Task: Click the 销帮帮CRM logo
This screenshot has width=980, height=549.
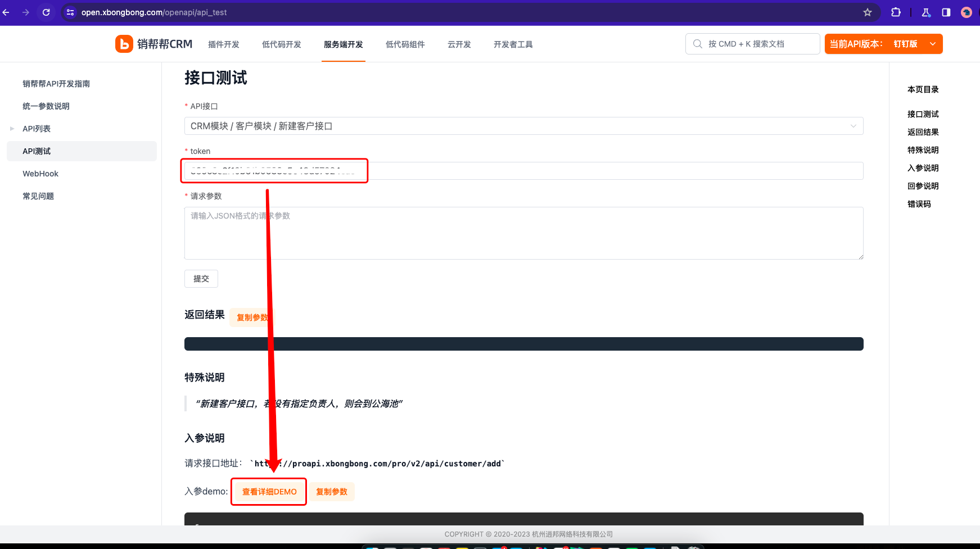Action: 154,44
